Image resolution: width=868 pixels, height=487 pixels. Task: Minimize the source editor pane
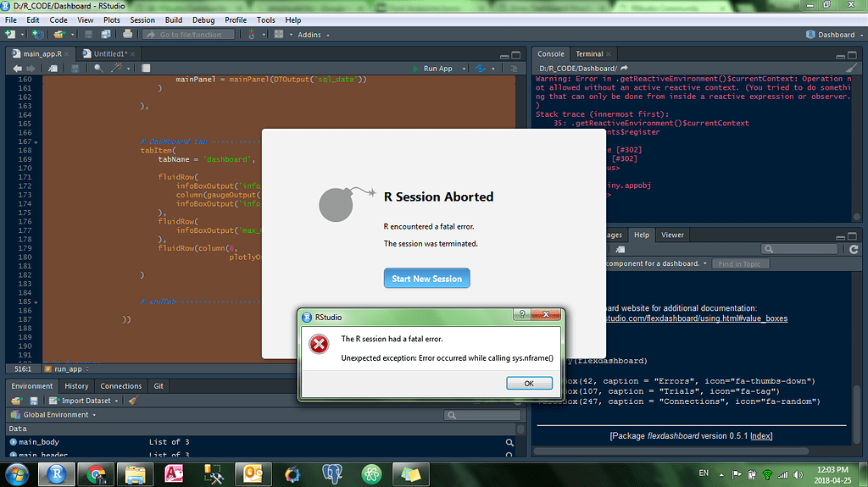point(504,55)
